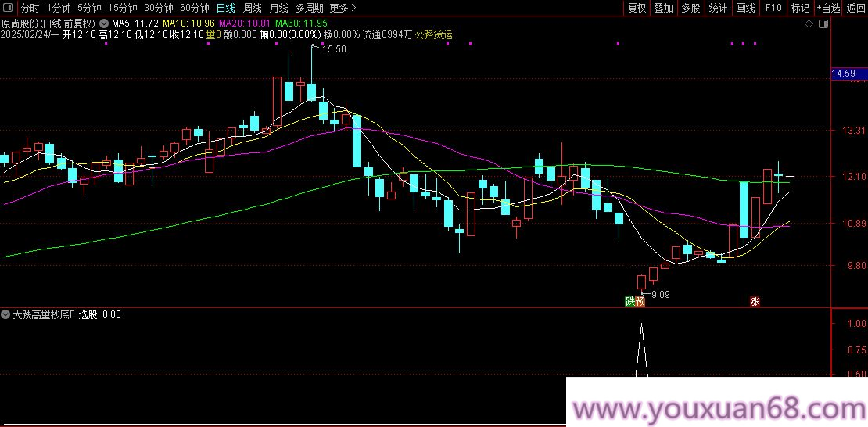Select the 60分钟 period tab
Image resolution: width=868 pixels, height=427 pixels.
pos(194,8)
